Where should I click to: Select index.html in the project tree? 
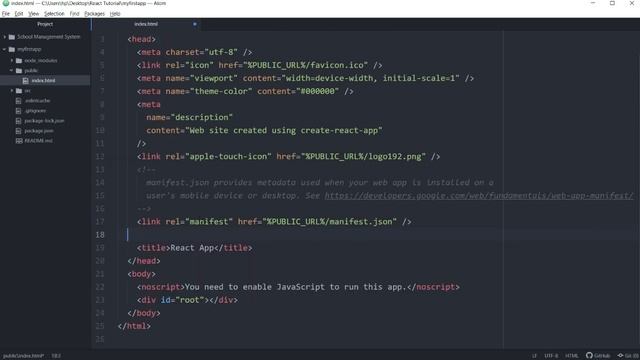pyautogui.click(x=43, y=81)
